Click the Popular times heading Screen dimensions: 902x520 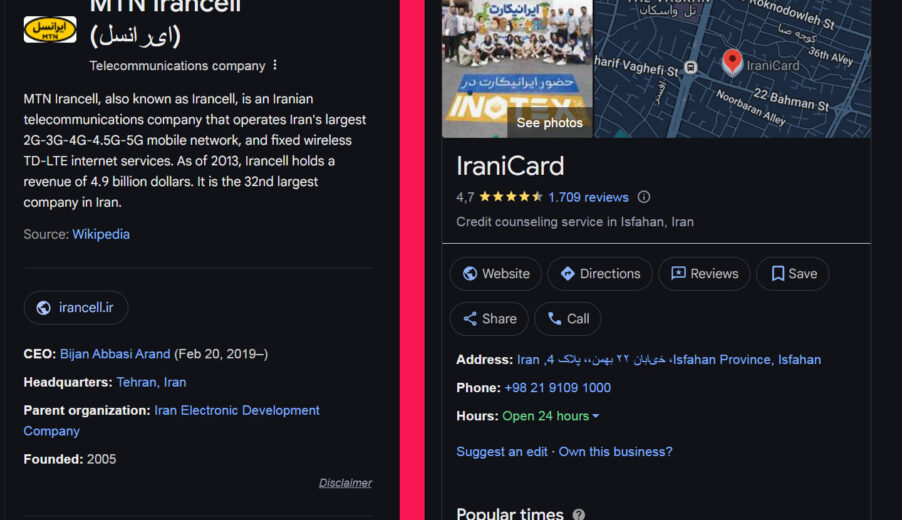[x=510, y=514]
